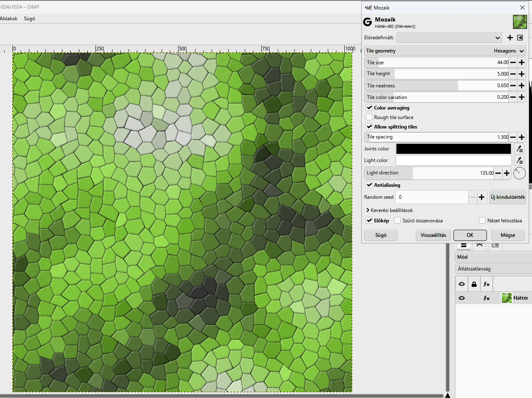Click the Tile neatness slider bar

coord(437,86)
